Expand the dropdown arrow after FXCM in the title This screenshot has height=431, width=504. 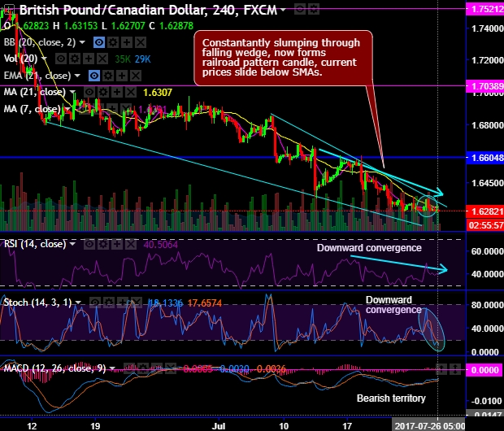[283, 10]
